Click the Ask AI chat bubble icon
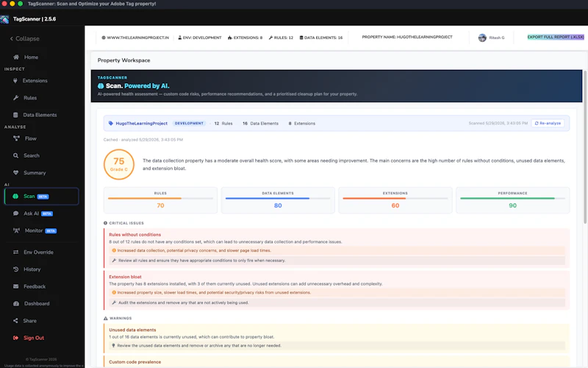 pyautogui.click(x=15, y=213)
